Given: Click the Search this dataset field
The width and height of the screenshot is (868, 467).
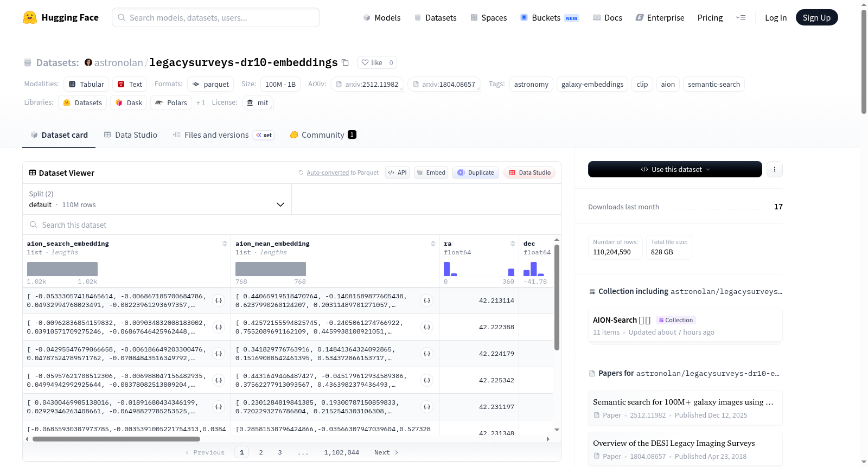Looking at the screenshot, I should (292, 225).
